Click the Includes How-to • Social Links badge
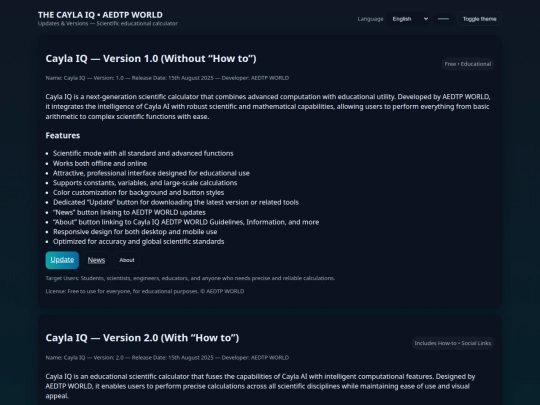The width and height of the screenshot is (540, 405). coord(453,343)
